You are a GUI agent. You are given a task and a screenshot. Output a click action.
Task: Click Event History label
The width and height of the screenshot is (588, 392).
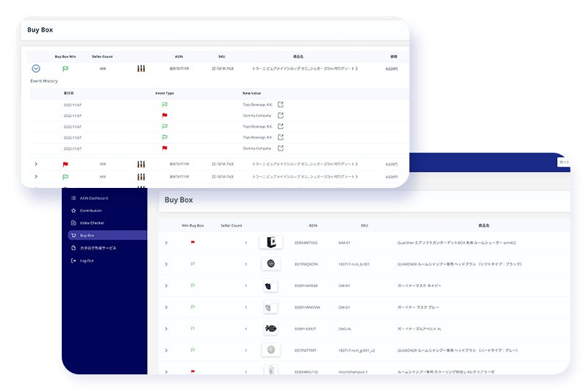click(x=44, y=81)
